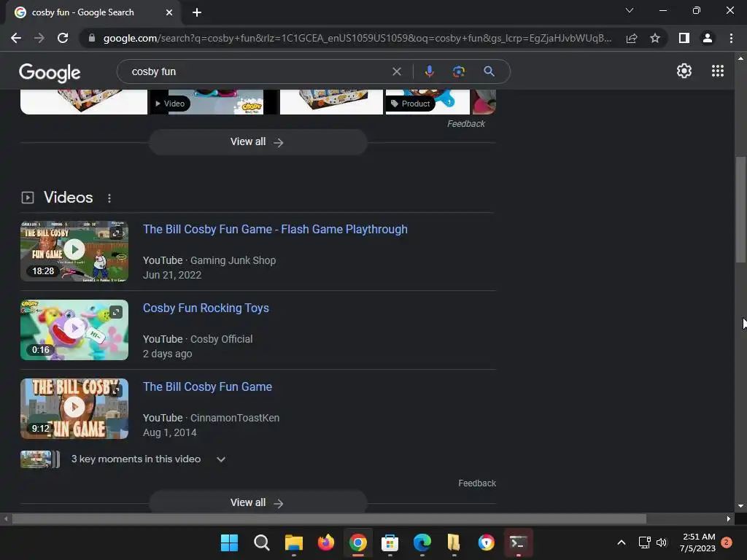Open The Bill Cosby Fun Game link
The width and height of the screenshot is (747, 560).
(x=207, y=386)
